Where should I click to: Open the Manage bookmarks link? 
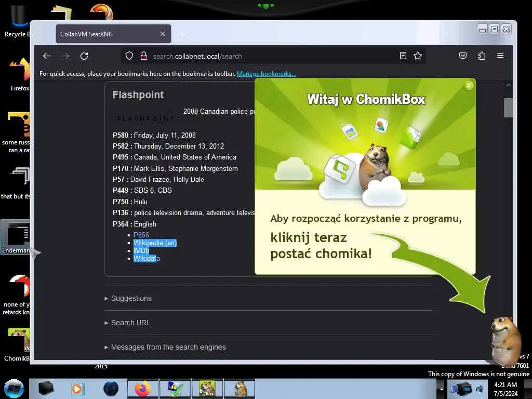pyautogui.click(x=267, y=74)
